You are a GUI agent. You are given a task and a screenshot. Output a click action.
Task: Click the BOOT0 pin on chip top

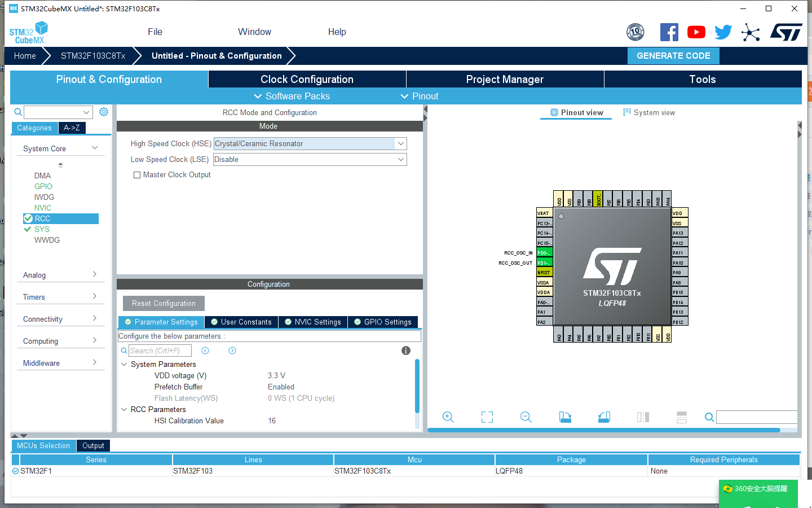[x=598, y=199]
